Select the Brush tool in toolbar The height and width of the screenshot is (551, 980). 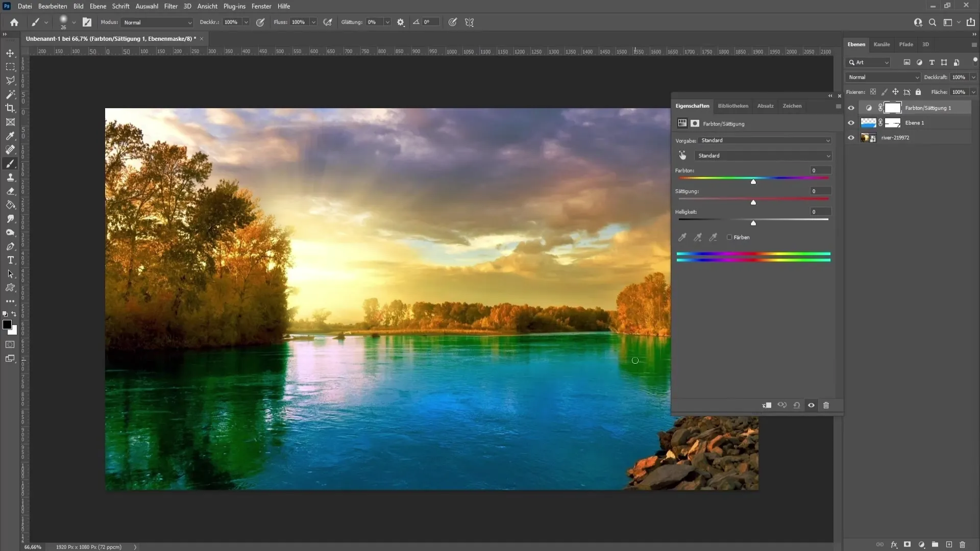pyautogui.click(x=10, y=163)
